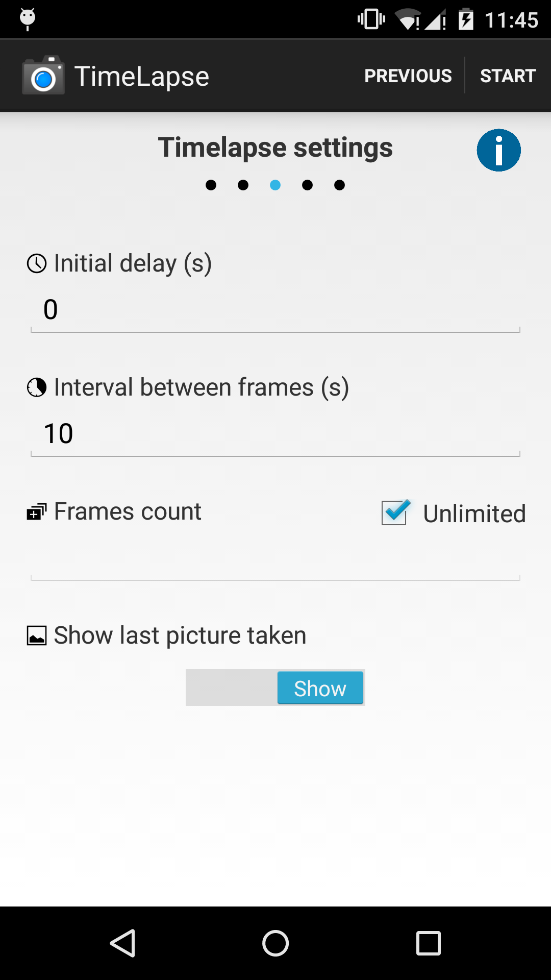Open recent apps with square icon
This screenshot has height=980, width=551.
(429, 943)
